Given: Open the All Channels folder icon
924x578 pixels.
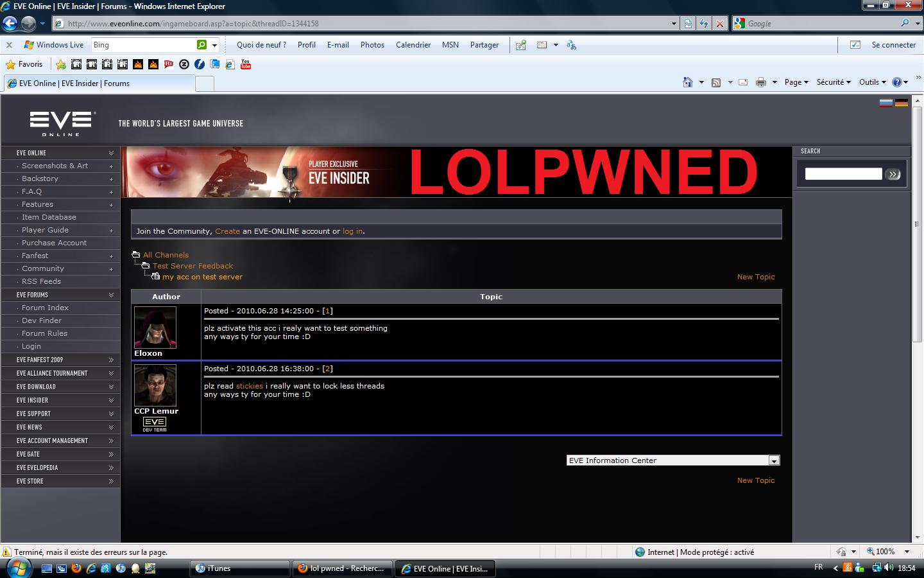Looking at the screenshot, I should pyautogui.click(x=136, y=255).
